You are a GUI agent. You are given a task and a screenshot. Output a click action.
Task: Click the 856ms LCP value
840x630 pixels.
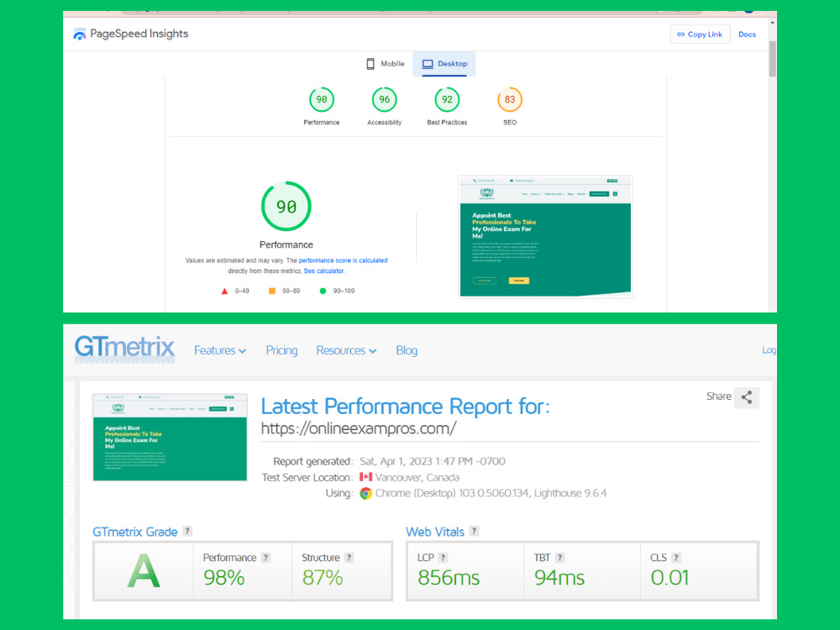(x=449, y=578)
